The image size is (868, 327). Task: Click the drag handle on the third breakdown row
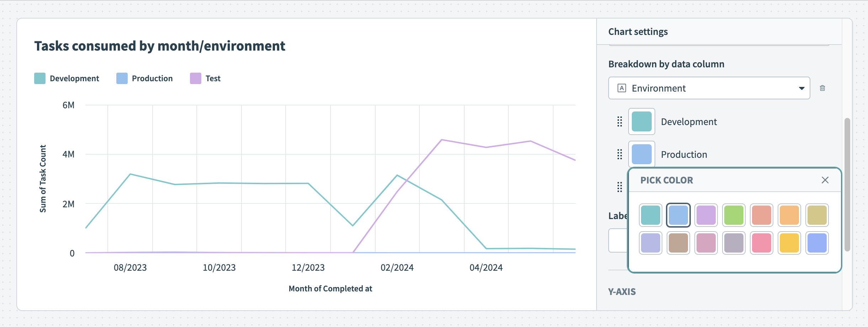[619, 186]
